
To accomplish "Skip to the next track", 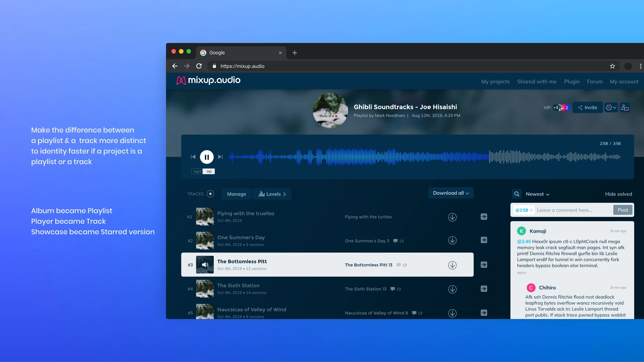I will 220,157.
